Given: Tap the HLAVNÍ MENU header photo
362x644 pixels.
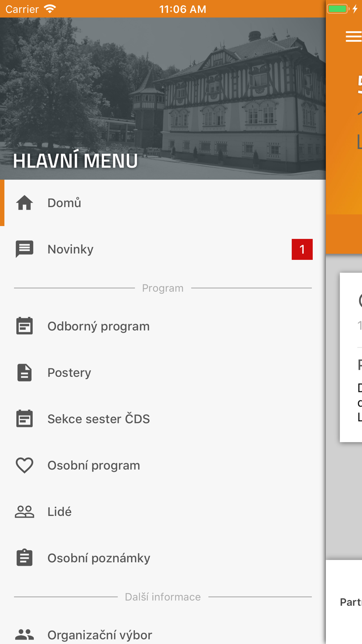Looking at the screenshot, I should point(163,99).
